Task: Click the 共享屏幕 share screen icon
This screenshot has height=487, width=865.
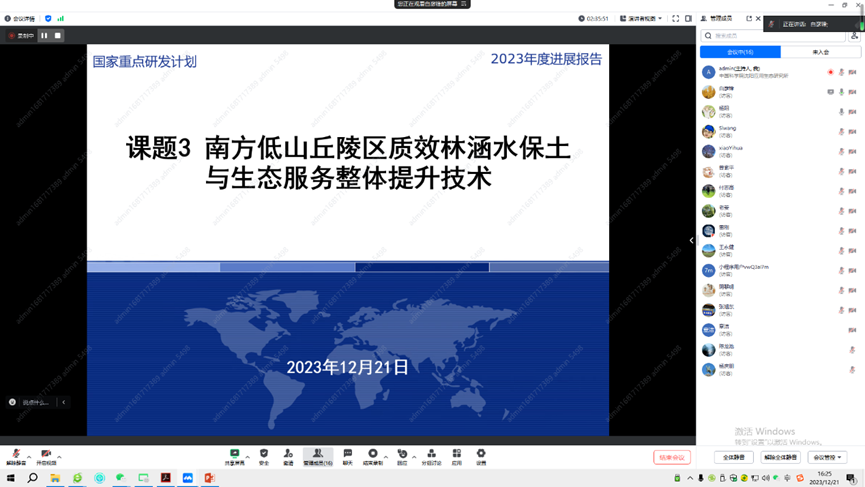Action: pos(235,457)
